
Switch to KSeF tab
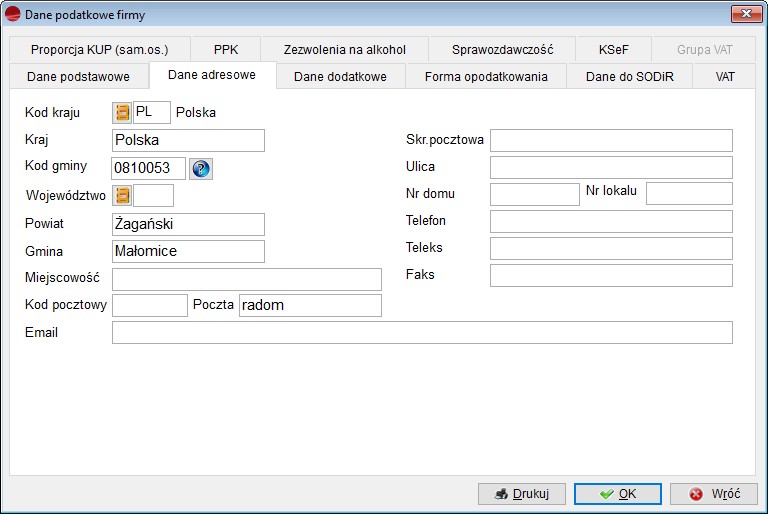click(613, 49)
